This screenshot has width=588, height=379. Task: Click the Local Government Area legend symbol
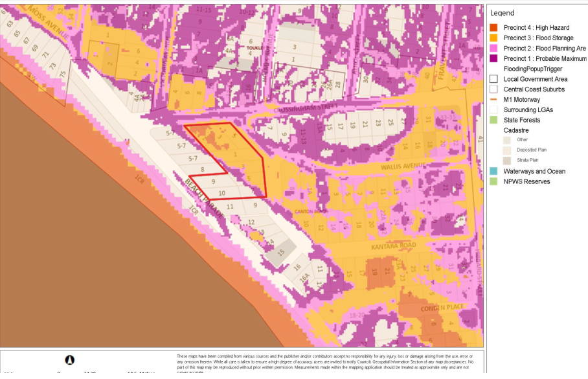tap(493, 79)
